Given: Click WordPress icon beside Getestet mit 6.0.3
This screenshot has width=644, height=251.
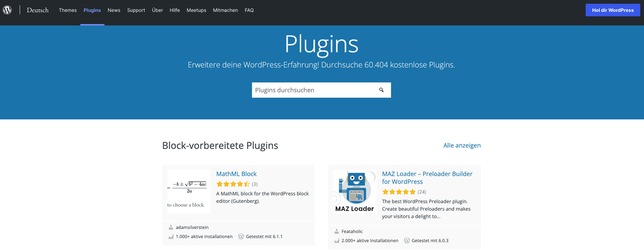Looking at the screenshot, I should pyautogui.click(x=407, y=241).
